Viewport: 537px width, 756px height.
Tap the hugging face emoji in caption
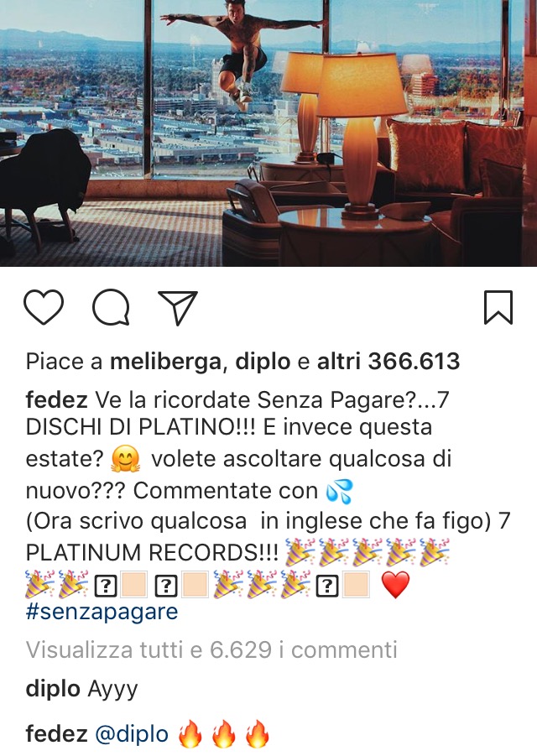coord(126,458)
